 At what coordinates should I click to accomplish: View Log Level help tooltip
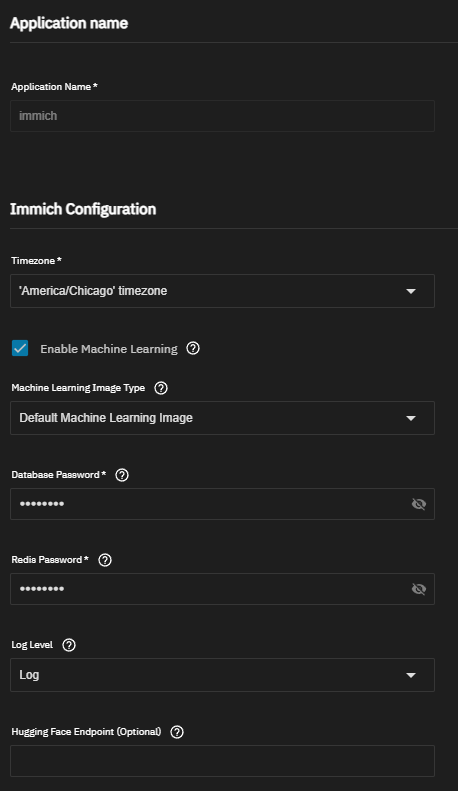69,645
